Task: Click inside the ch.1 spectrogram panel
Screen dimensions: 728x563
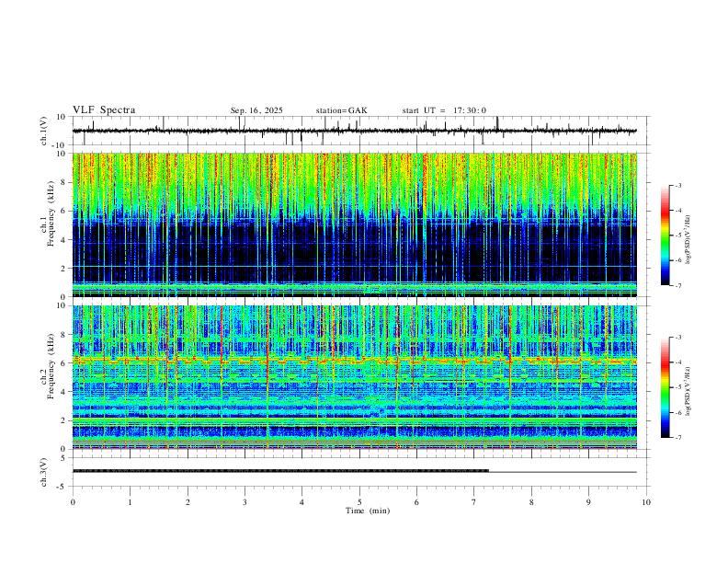Action: [x=354, y=224]
